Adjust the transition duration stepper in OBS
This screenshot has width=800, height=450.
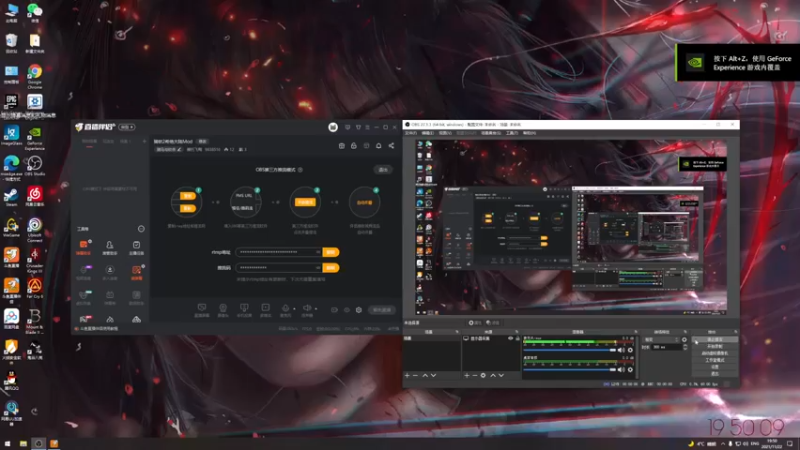point(685,347)
